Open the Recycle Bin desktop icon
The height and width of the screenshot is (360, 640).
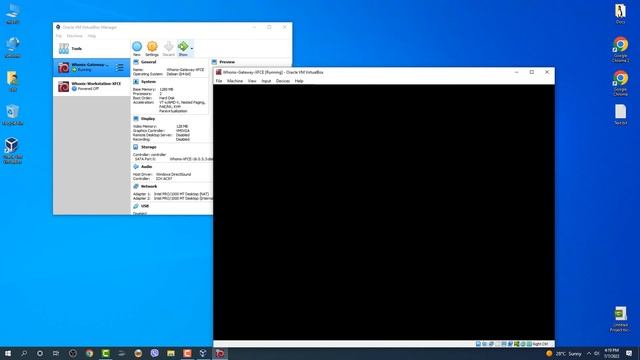pyautogui.click(x=12, y=115)
